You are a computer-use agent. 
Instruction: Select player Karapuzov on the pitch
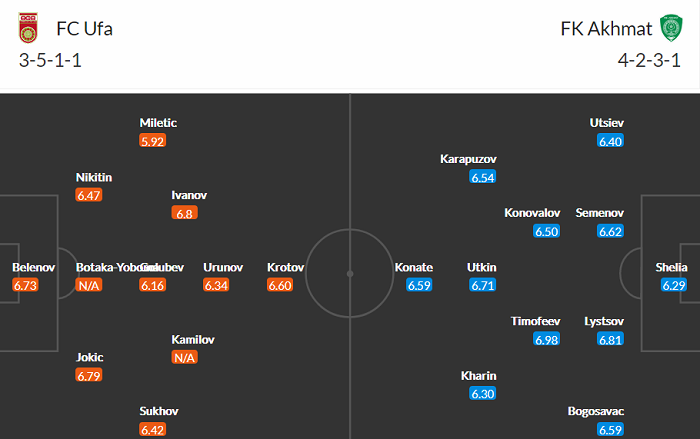(468, 159)
